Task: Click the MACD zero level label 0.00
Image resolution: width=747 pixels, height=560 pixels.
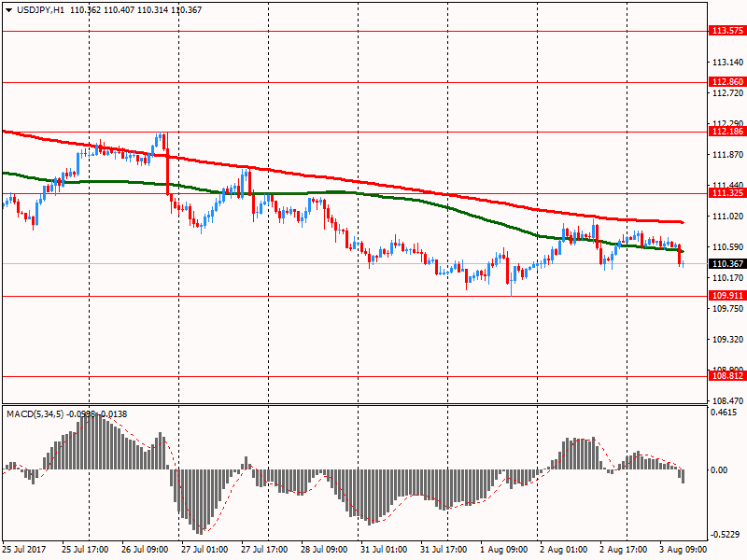Action: (x=719, y=470)
